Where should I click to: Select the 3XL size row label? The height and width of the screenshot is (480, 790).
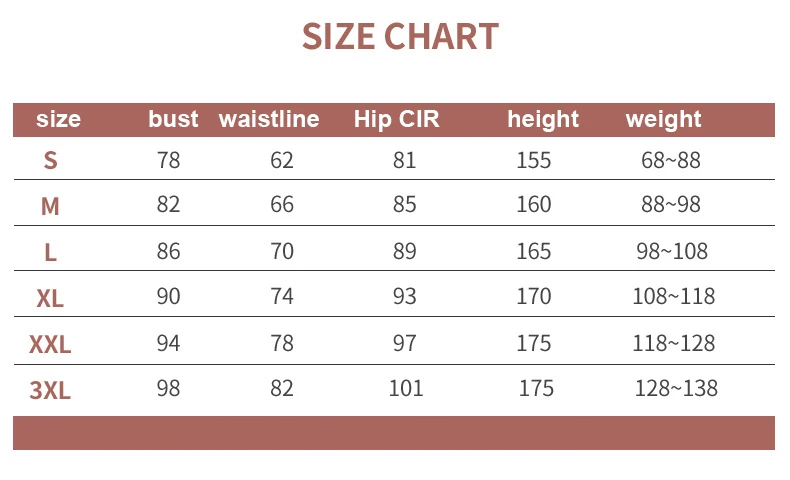(50, 390)
